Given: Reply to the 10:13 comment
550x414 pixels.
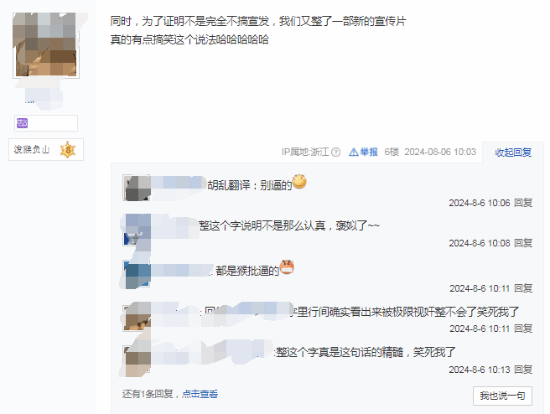Looking at the screenshot, I should click(x=523, y=369).
